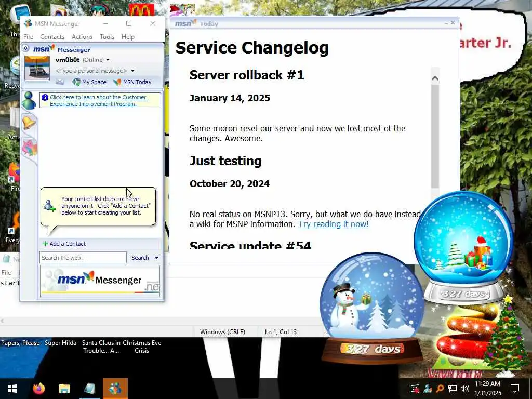Click the gifts snow globe countdown widget
Image resolution: width=532 pixels, height=399 pixels.
(x=463, y=247)
